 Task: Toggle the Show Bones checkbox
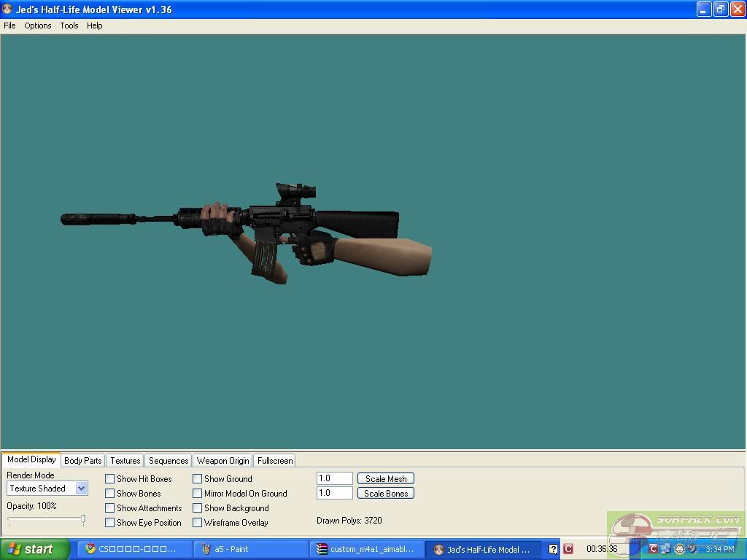point(110,494)
